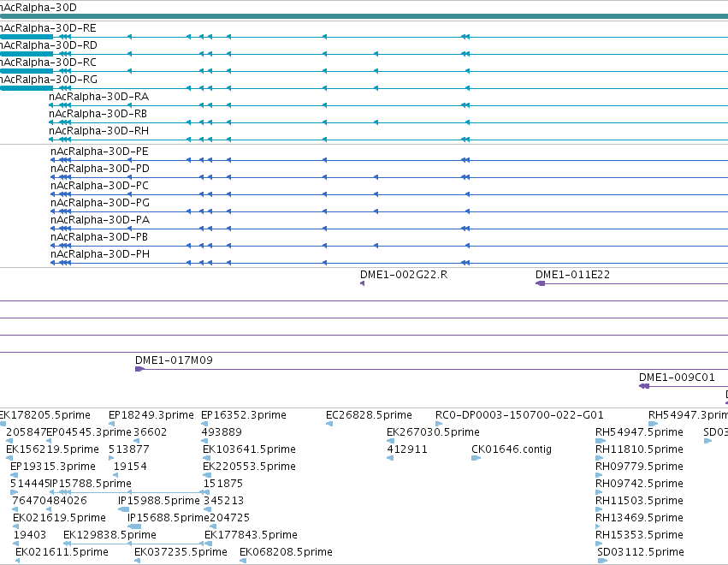Select EST EK177843.5prime
The image size is (728, 565).
(251, 535)
